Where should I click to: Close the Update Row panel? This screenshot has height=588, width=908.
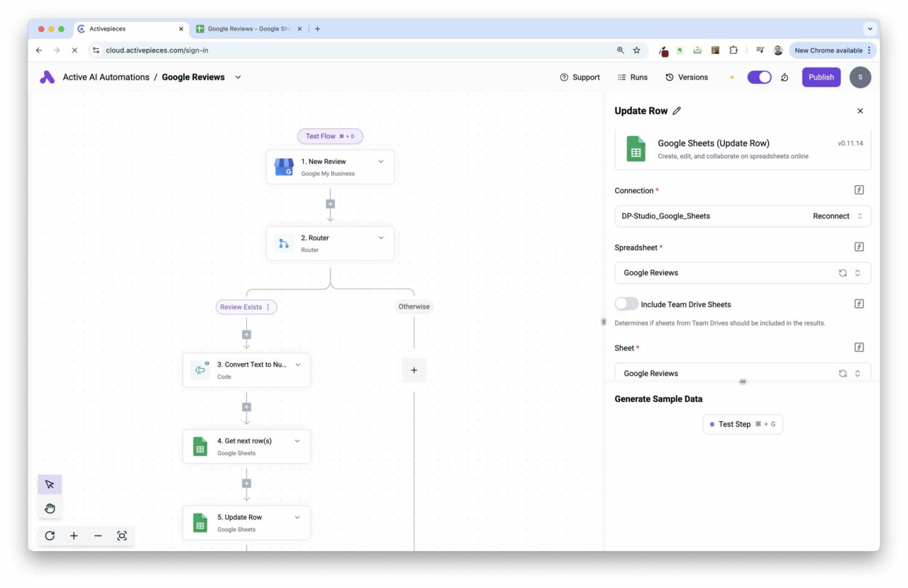click(x=860, y=111)
